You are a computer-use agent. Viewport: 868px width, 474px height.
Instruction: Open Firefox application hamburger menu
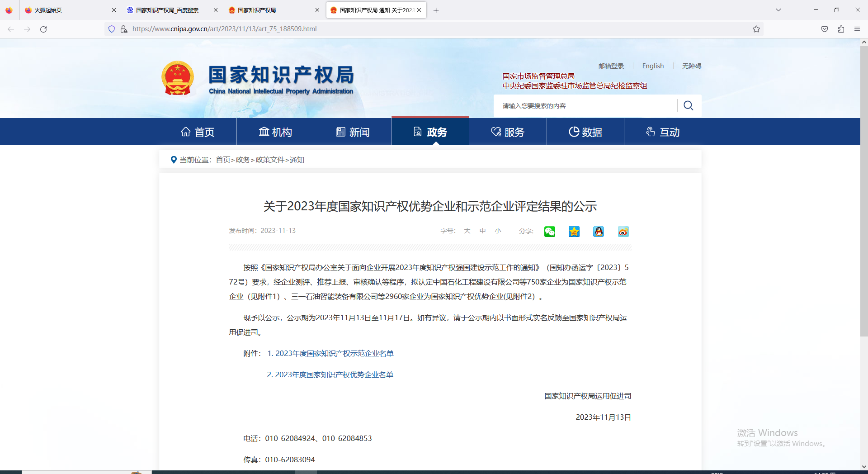pyautogui.click(x=857, y=29)
